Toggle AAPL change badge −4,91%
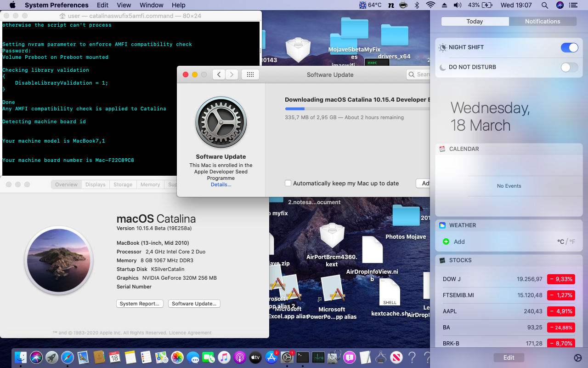The width and height of the screenshot is (588, 368). click(x=561, y=311)
